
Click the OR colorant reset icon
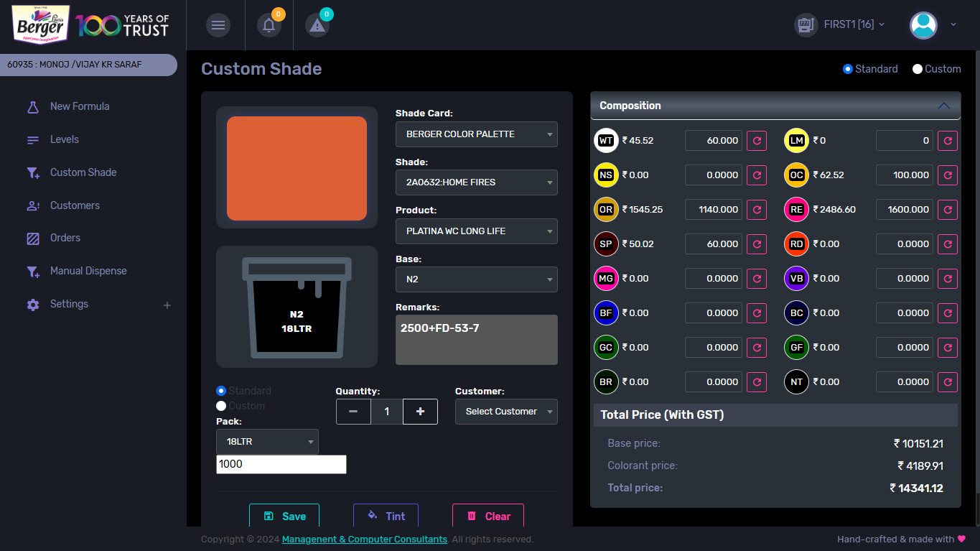pyautogui.click(x=757, y=210)
